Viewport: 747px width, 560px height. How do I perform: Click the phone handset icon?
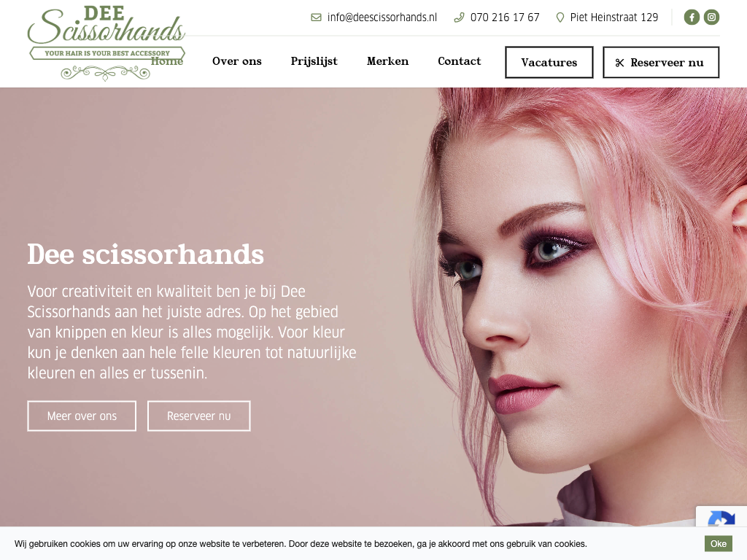tap(459, 17)
